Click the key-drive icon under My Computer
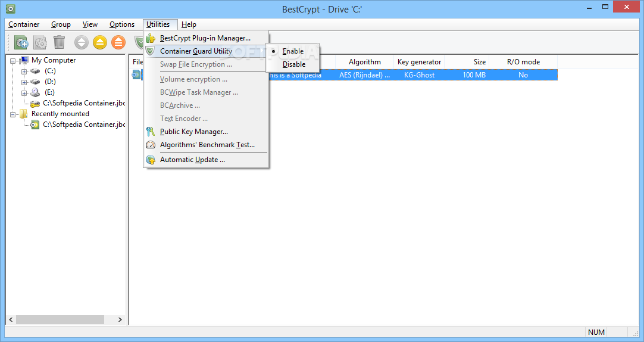 (35, 103)
